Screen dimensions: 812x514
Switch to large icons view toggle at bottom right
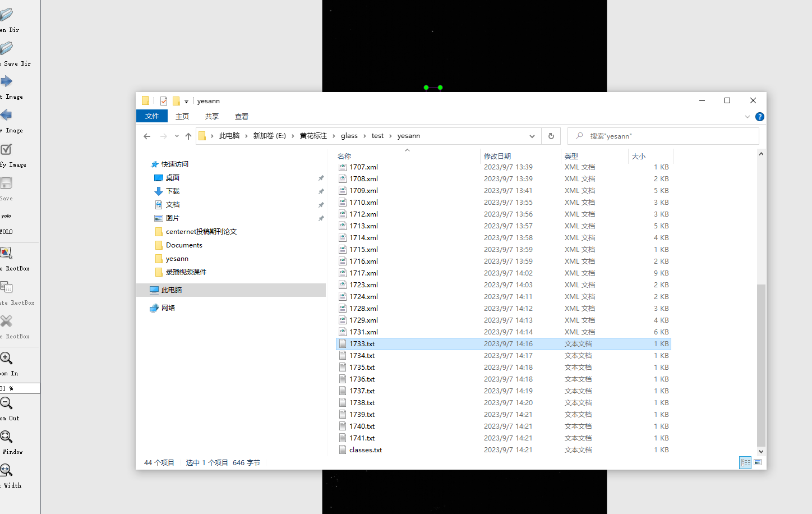(x=758, y=462)
